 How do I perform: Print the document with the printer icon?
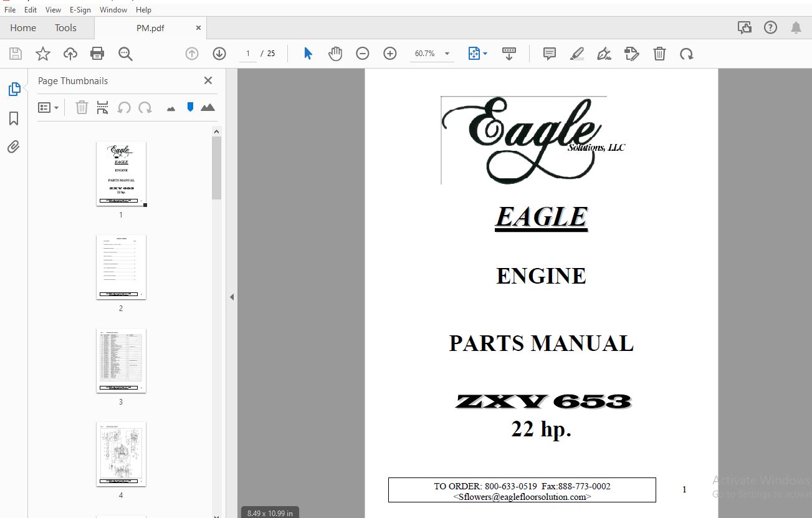point(97,54)
